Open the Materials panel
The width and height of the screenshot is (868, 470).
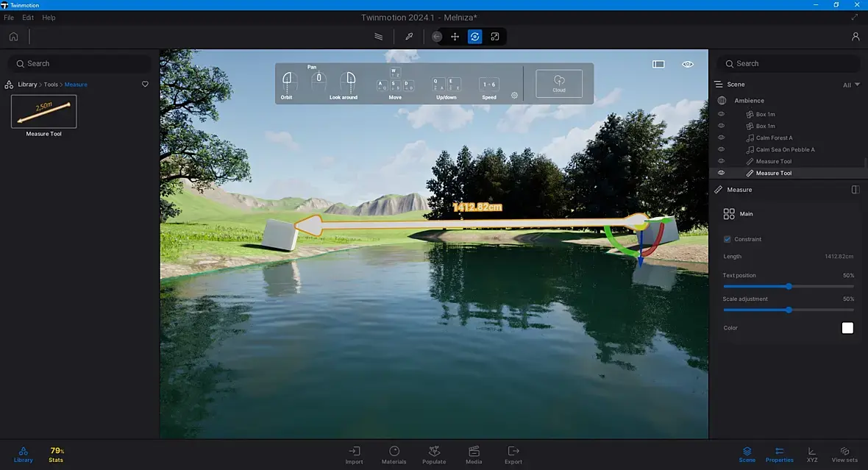[394, 455]
